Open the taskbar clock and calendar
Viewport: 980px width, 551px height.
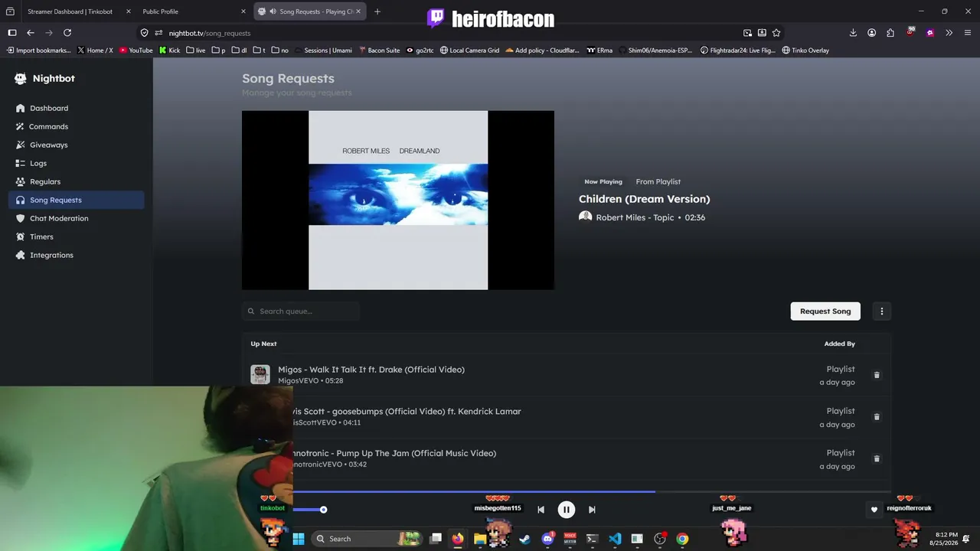tap(946, 539)
